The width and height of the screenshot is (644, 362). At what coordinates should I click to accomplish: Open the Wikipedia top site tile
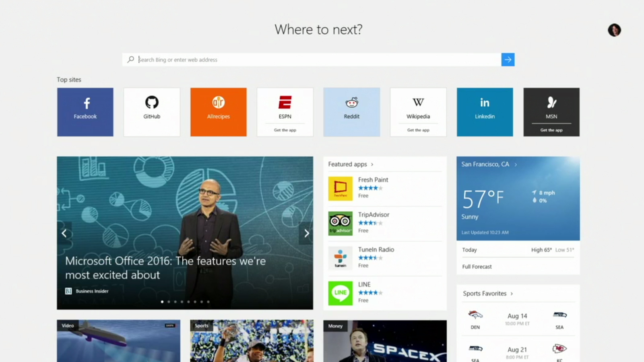point(418,112)
